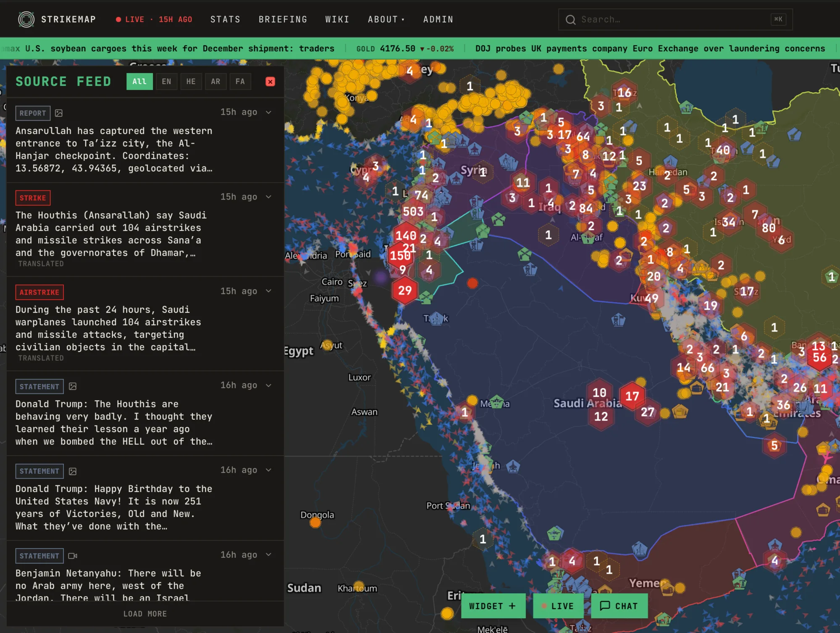Close the Source Feed panel
This screenshot has width=840, height=633.
coord(270,82)
